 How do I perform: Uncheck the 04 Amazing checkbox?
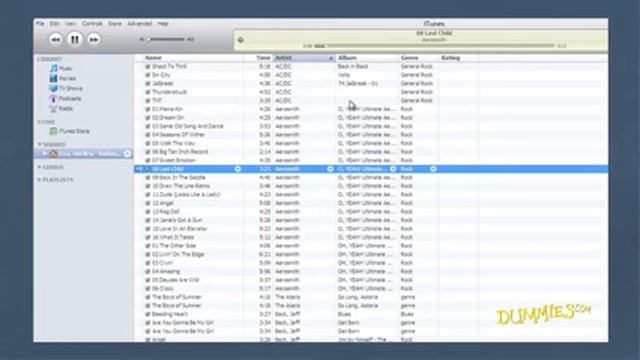tap(148, 271)
